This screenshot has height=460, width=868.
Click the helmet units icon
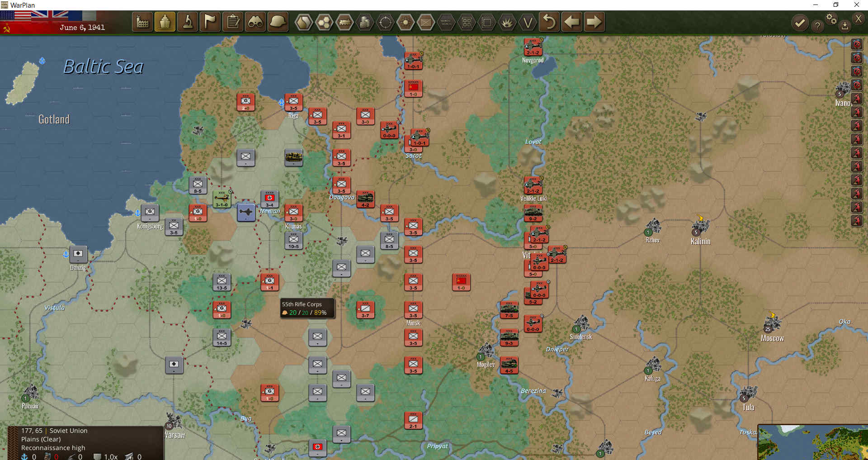(278, 22)
